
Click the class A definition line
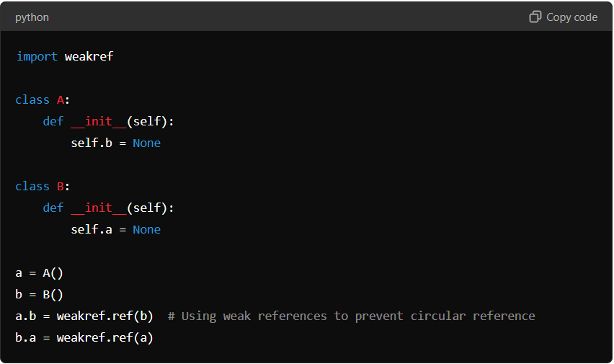43,100
